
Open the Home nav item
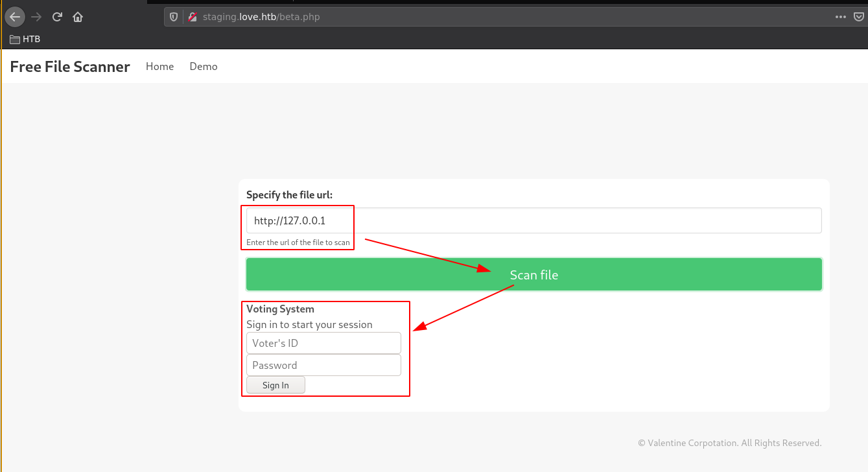click(159, 67)
